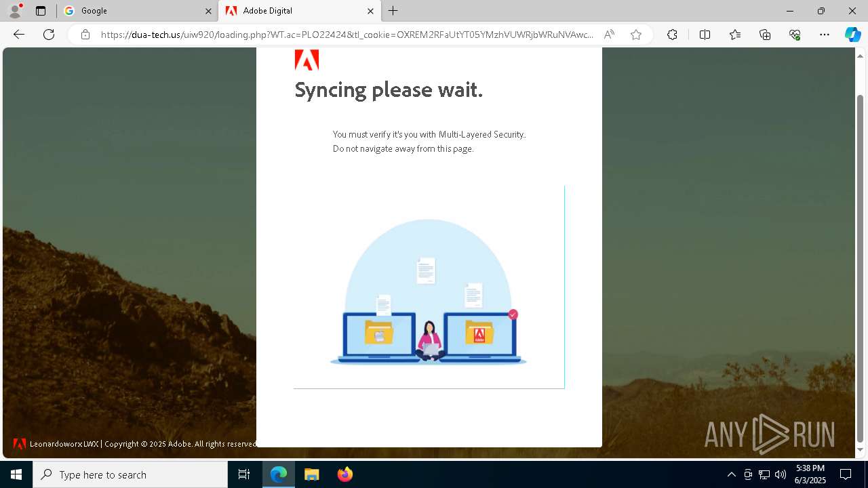Switch to the Google tab
The image size is (868, 488).
click(137, 11)
